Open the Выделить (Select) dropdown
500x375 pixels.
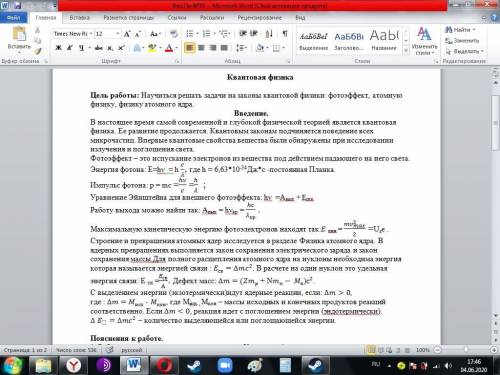(464, 51)
